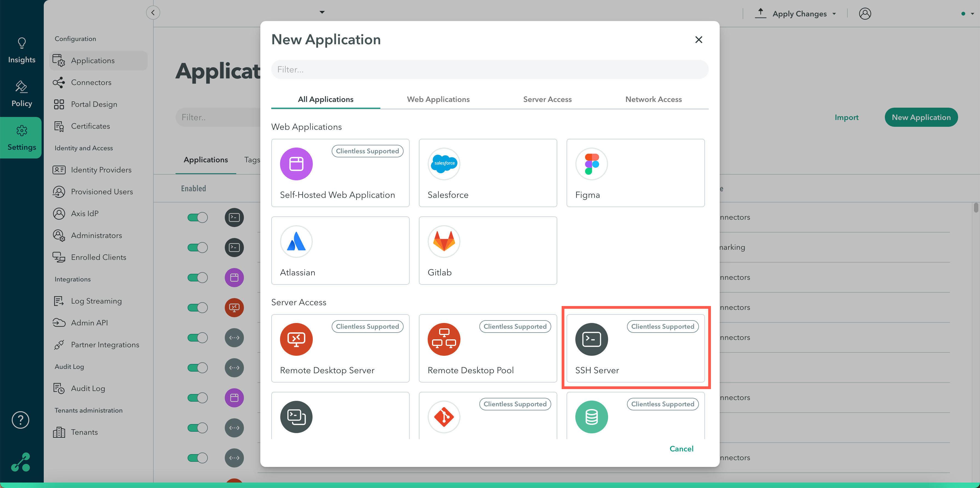The image size is (980, 488).
Task: Pick the Salesforce application tile
Action: point(487,173)
